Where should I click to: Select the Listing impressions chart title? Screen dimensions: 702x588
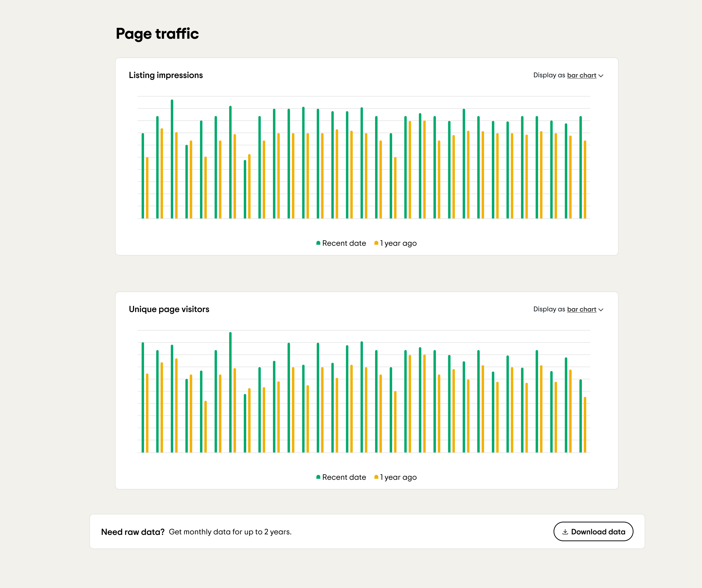(166, 75)
